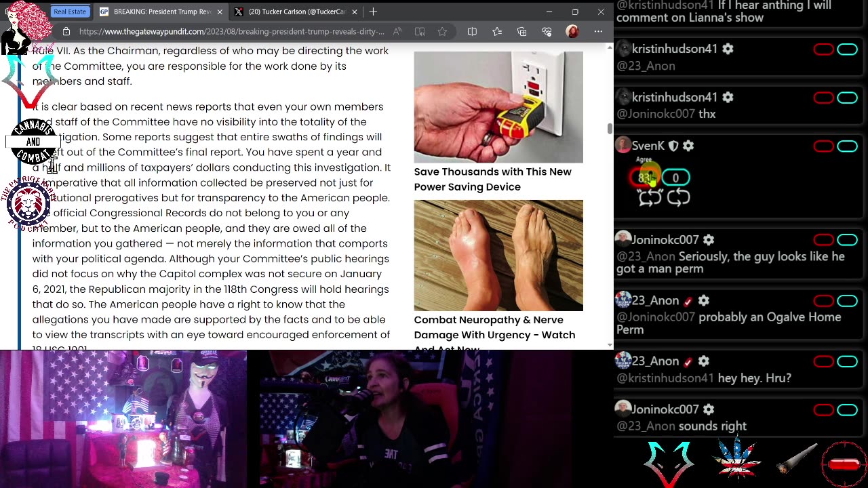Toggle cyan pill on kristinhudson41 @23_Anon message

[847, 49]
